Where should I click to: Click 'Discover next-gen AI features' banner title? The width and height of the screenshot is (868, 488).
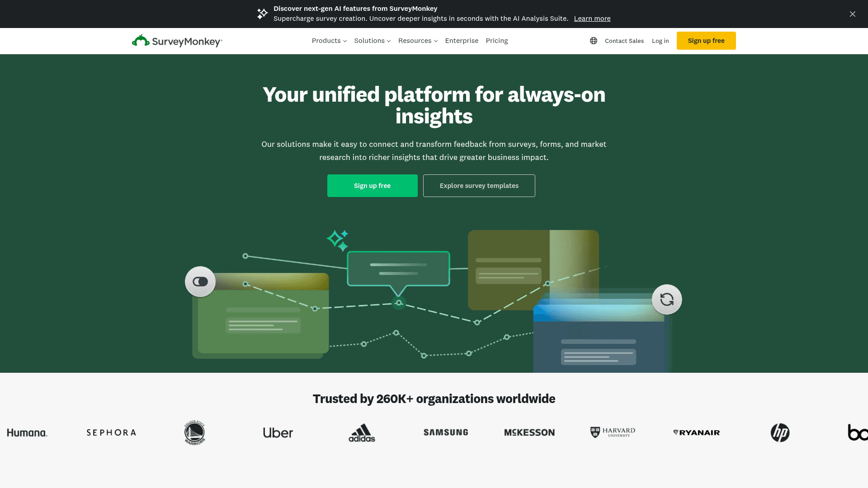click(x=355, y=9)
